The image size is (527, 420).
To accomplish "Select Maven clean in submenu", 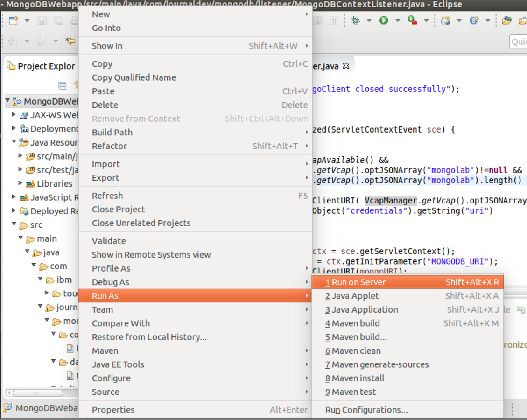I will tap(408, 351).
